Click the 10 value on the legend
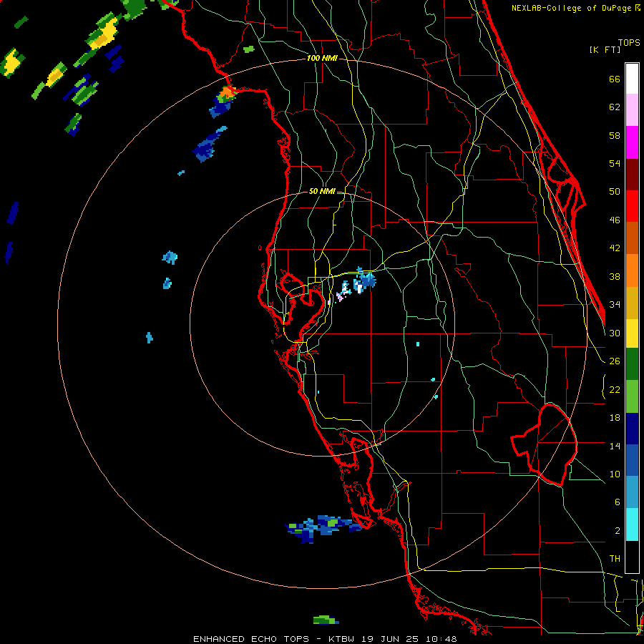644x644 pixels. pyautogui.click(x=615, y=474)
